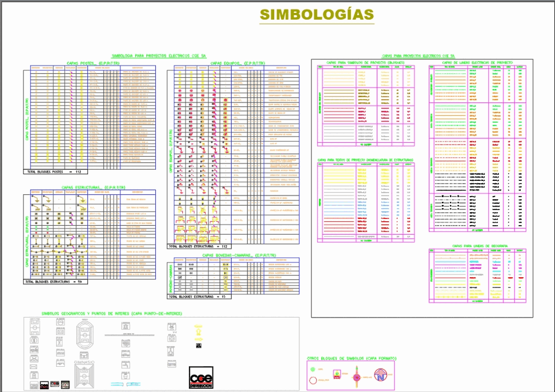Select text TOTAL BLOQUES ESTRUCTURAS = 59

pos(53,282)
